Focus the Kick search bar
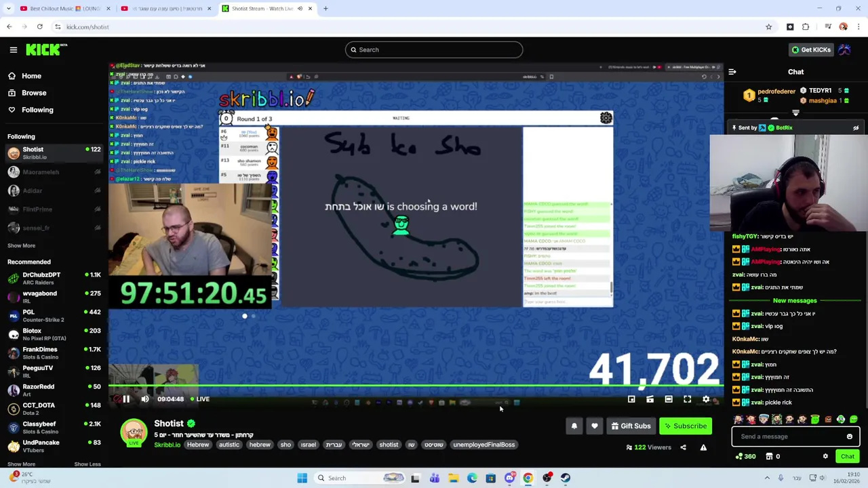Viewport: 868px width, 488px height. tap(434, 49)
